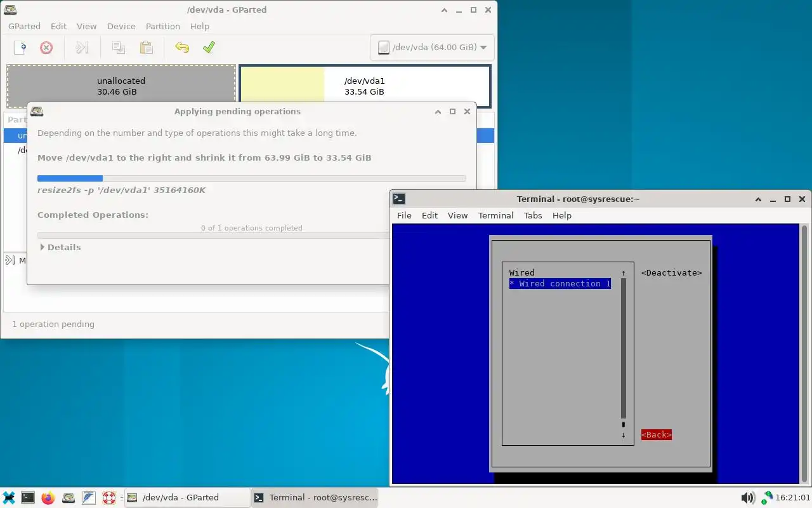This screenshot has height=508, width=812.
Task: Open the Terminal window's Edit menu
Action: [x=429, y=215]
